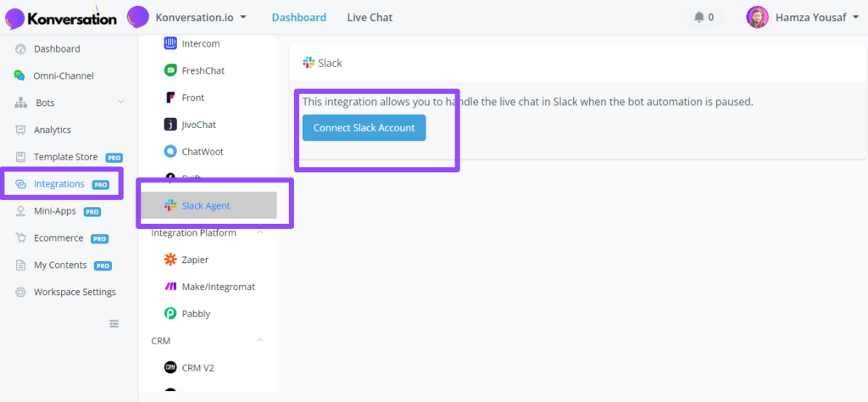This screenshot has height=402, width=868.
Task: Click the Ecommerce cart icon
Action: pyautogui.click(x=20, y=238)
